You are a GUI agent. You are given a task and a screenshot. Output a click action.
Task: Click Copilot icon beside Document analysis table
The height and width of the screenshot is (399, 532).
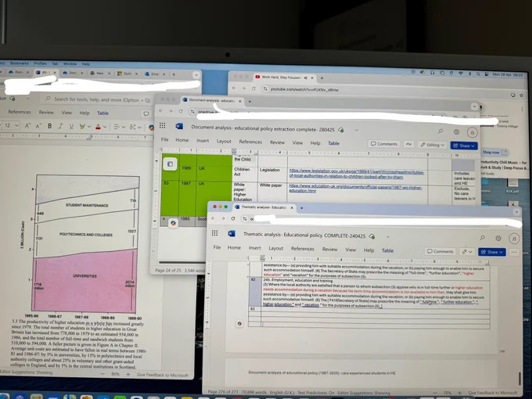click(173, 223)
